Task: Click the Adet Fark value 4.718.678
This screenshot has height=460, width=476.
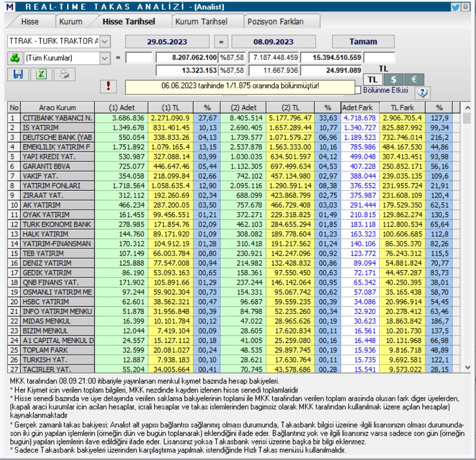Action: point(360,118)
